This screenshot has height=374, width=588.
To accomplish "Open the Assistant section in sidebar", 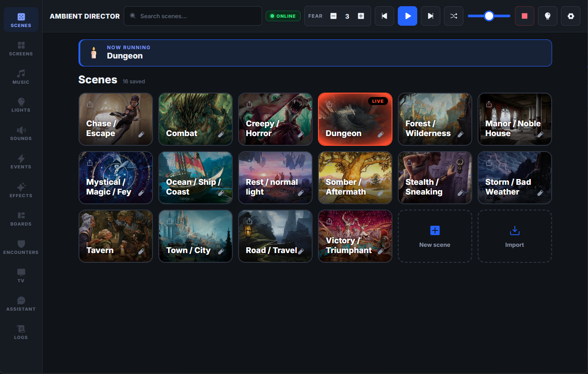I will [21, 304].
